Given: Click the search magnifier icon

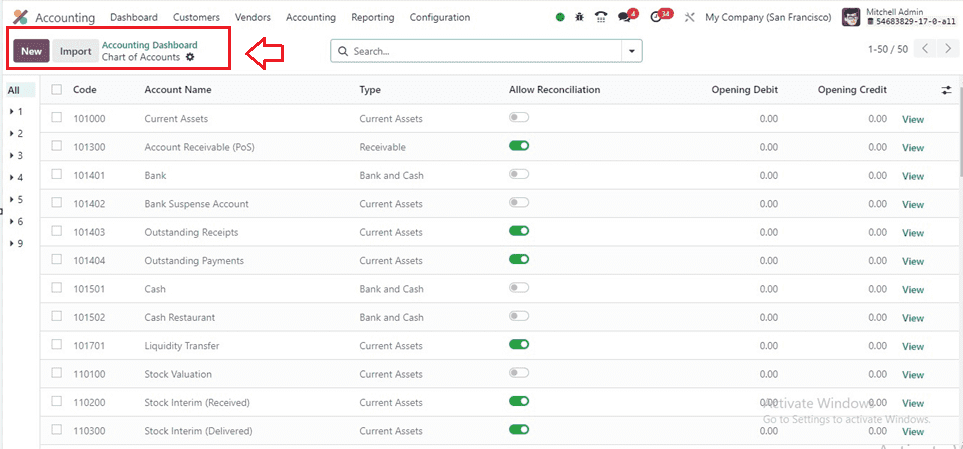Looking at the screenshot, I should pos(343,52).
